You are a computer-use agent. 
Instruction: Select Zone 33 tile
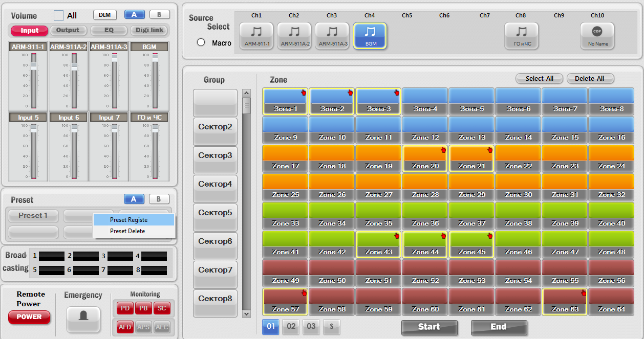pyautogui.click(x=285, y=216)
